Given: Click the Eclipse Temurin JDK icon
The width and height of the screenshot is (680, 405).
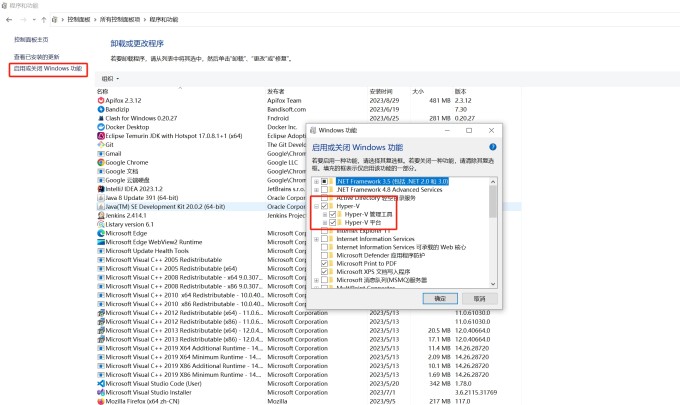Looking at the screenshot, I should pyautogui.click(x=101, y=136).
